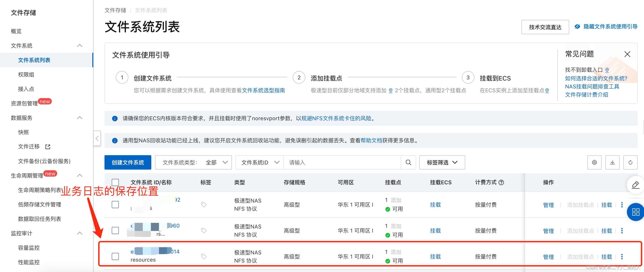Click the 技术交流直达 button
This screenshot has height=272, width=644.
(x=545, y=27)
